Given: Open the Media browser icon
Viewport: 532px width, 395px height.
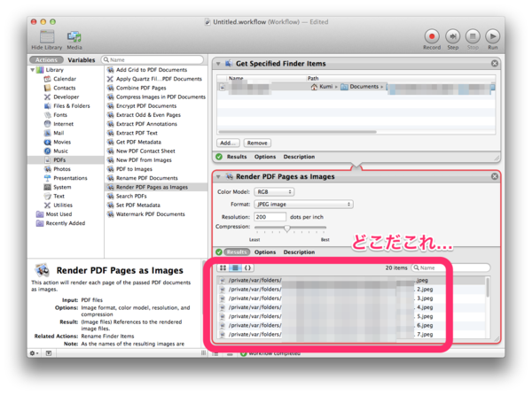Looking at the screenshot, I should (x=74, y=36).
